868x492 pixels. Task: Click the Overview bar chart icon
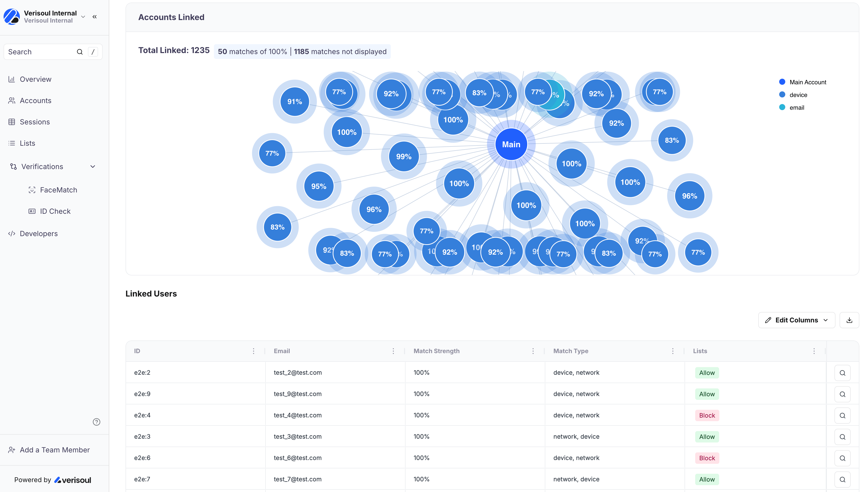point(11,79)
